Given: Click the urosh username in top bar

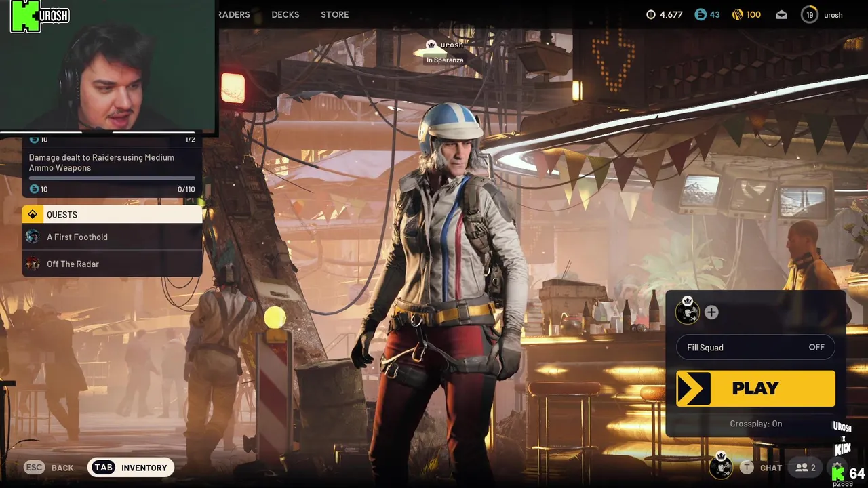Looking at the screenshot, I should (833, 14).
